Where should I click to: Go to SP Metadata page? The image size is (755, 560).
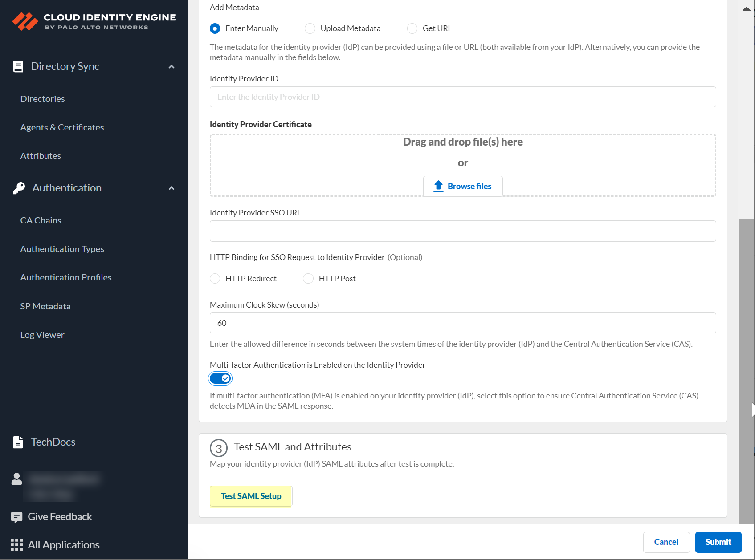click(45, 306)
